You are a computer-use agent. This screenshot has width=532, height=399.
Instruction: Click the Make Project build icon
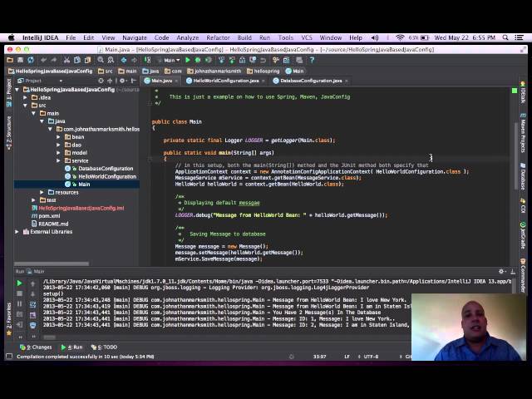147,60
